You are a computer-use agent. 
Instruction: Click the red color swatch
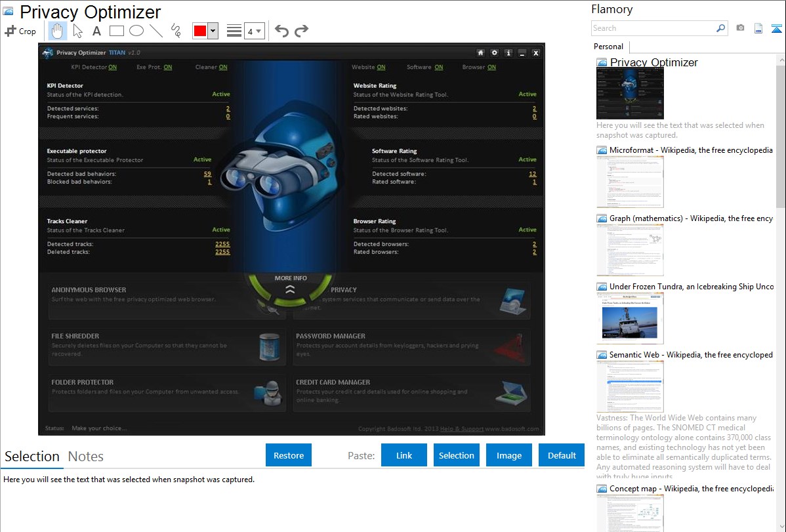click(x=200, y=31)
